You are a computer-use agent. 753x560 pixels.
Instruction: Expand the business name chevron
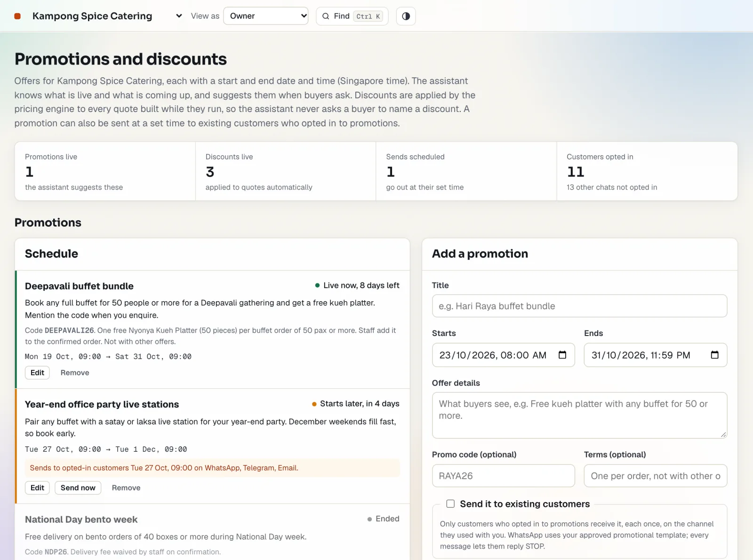click(x=179, y=16)
